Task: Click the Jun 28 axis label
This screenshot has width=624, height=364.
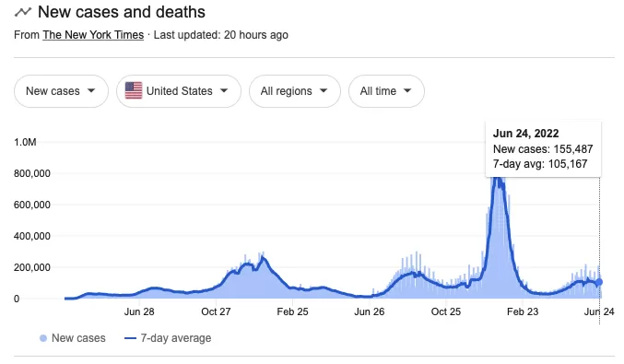Action: pos(139,311)
